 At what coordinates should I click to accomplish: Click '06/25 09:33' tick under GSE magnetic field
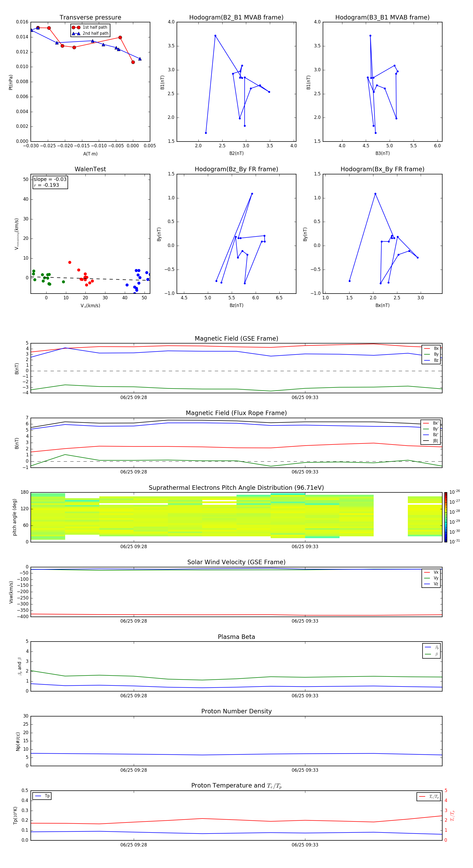point(305,398)
